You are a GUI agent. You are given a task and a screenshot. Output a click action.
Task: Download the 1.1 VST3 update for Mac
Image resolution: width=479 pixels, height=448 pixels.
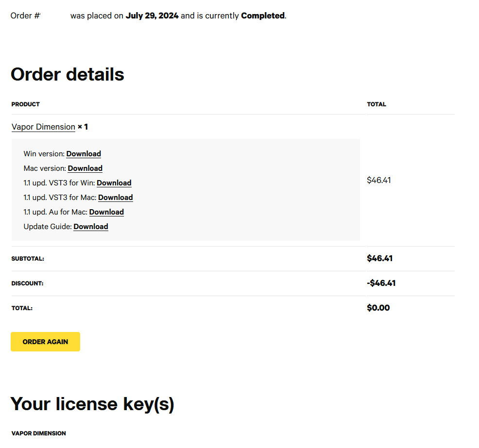pos(116,198)
